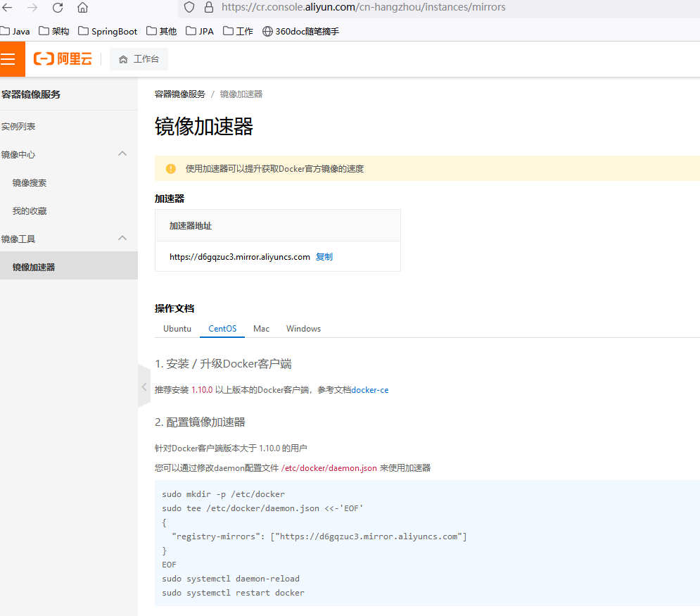The height and width of the screenshot is (616, 700).
Task: Click the 镜像加速器 breadcrumb item
Action: pyautogui.click(x=241, y=94)
